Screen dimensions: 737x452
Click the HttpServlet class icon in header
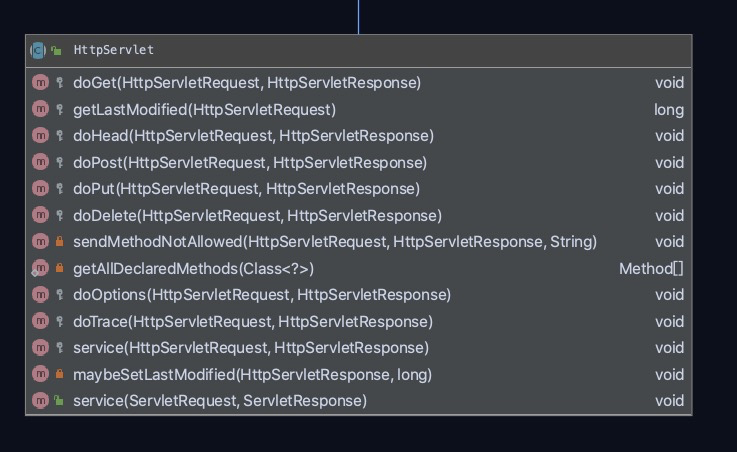coord(38,49)
